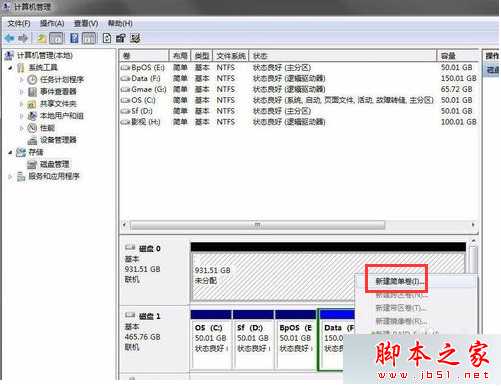The image size is (501, 386).
Task: Select the 影视 (H:) volume row
Action: (x=299, y=122)
